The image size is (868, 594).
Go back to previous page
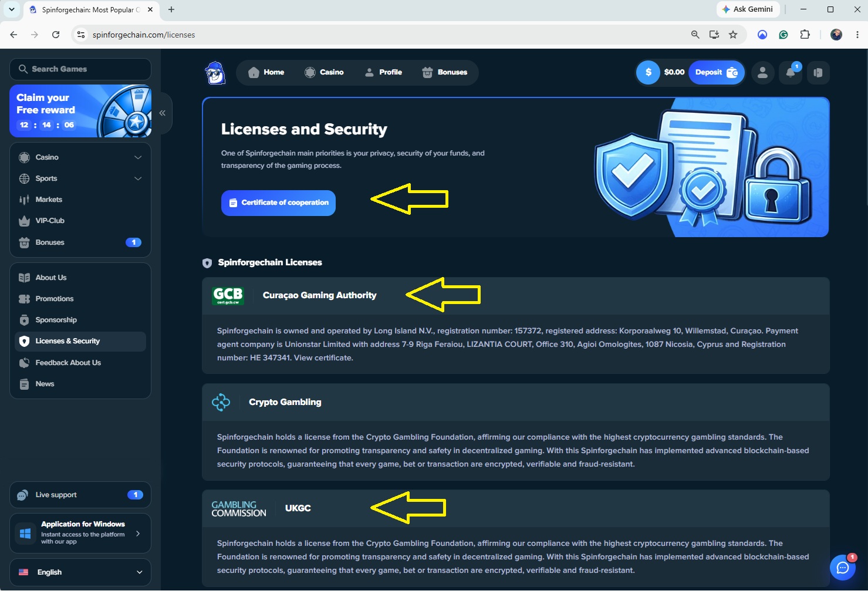click(x=13, y=35)
